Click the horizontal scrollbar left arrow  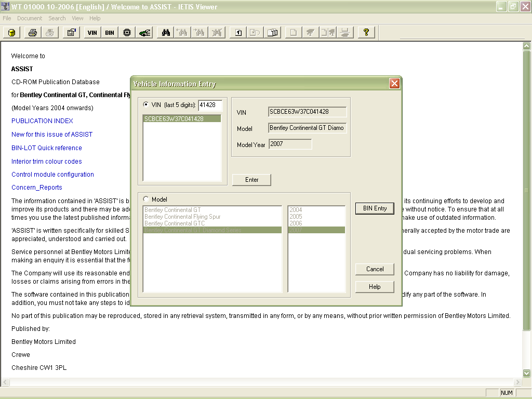point(5,382)
